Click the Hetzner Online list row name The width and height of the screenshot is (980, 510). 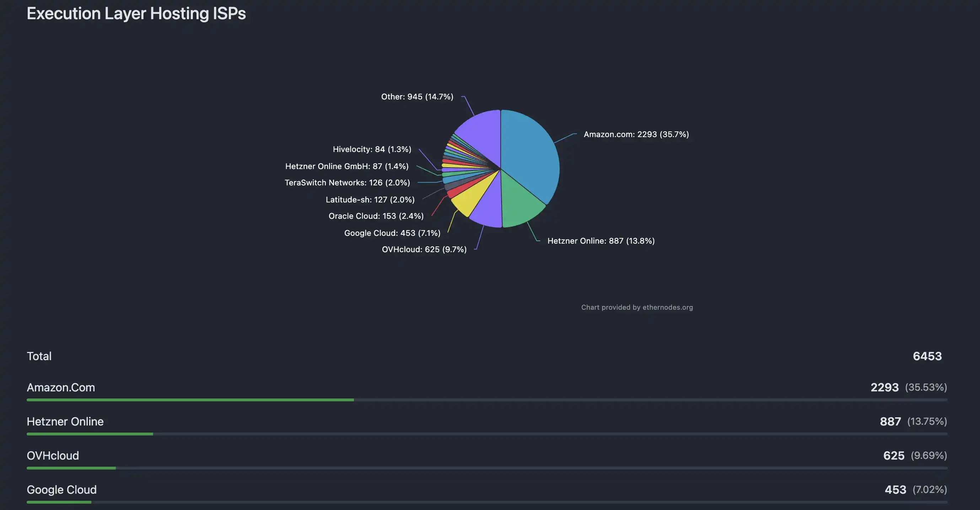[65, 421]
